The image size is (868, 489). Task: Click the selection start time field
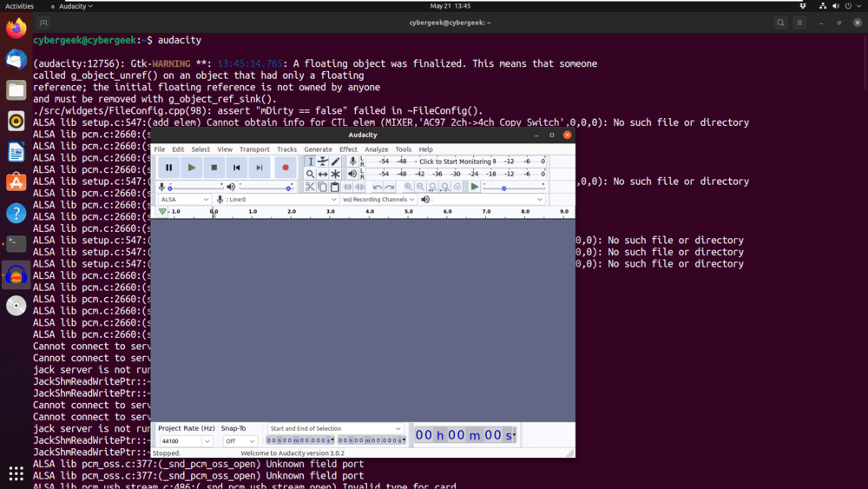coord(300,440)
